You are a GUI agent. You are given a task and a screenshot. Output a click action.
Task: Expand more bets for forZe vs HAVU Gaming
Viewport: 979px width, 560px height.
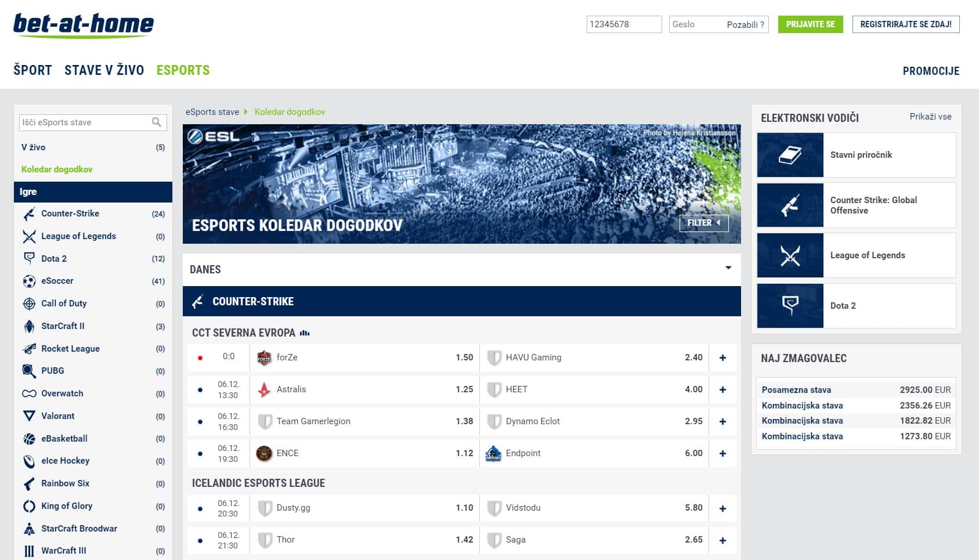pos(722,358)
